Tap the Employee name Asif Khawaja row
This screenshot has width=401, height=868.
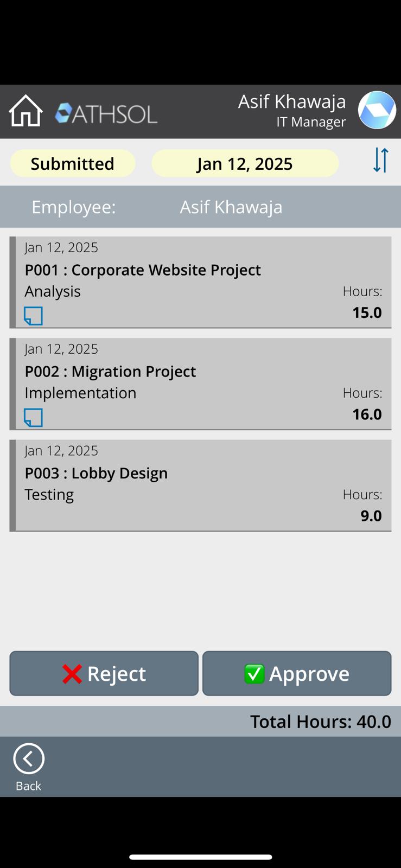(x=231, y=207)
